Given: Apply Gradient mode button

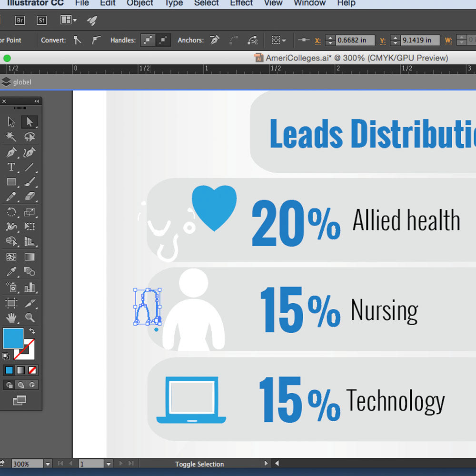Looking at the screenshot, I should (x=20, y=370).
